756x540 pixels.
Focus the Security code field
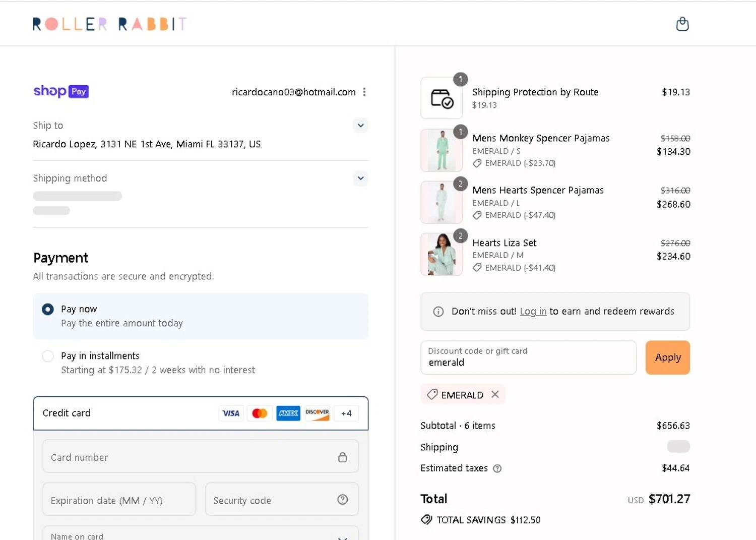(282, 499)
